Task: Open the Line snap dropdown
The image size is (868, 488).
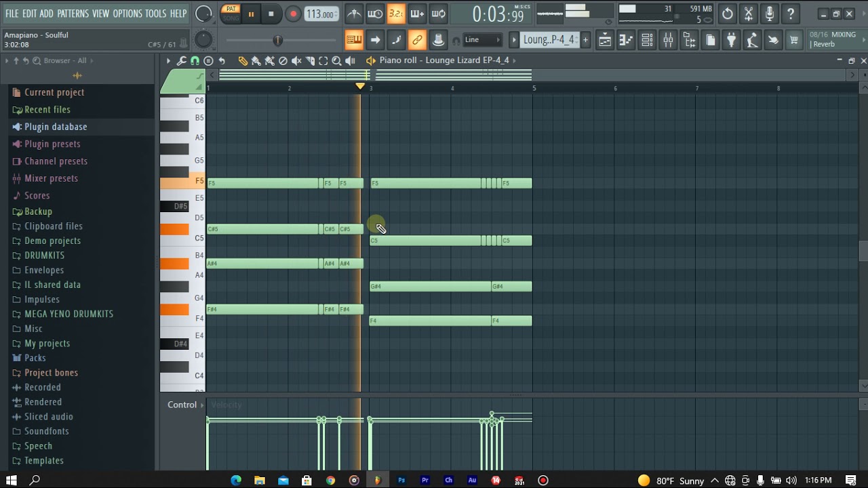Action: (x=483, y=40)
